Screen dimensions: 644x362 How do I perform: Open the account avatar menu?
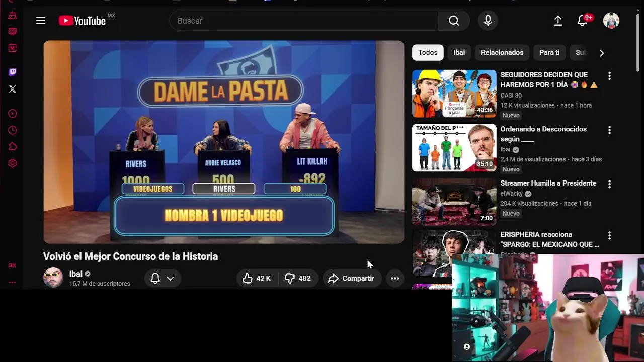[611, 21]
